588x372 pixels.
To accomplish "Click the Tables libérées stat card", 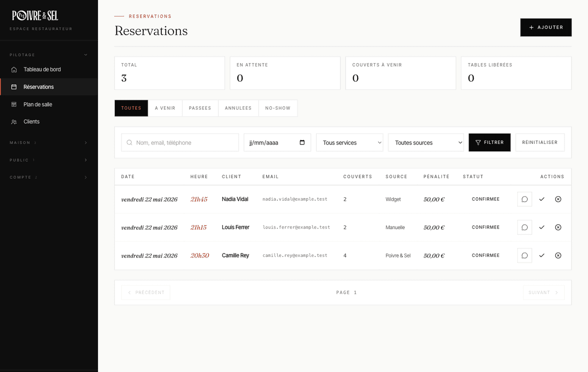I will click(x=516, y=73).
